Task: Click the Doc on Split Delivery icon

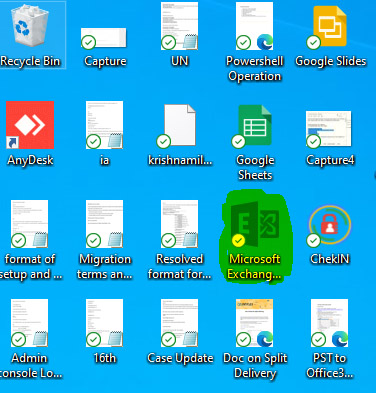Action: click(x=254, y=323)
